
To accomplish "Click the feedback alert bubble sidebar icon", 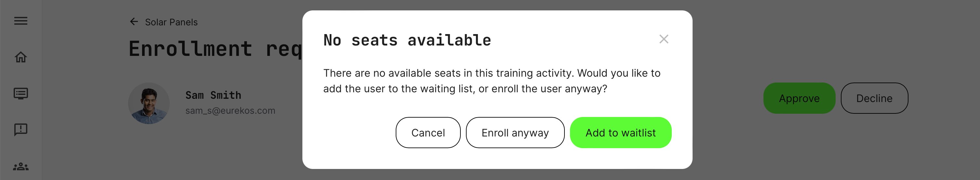I will [x=20, y=129].
